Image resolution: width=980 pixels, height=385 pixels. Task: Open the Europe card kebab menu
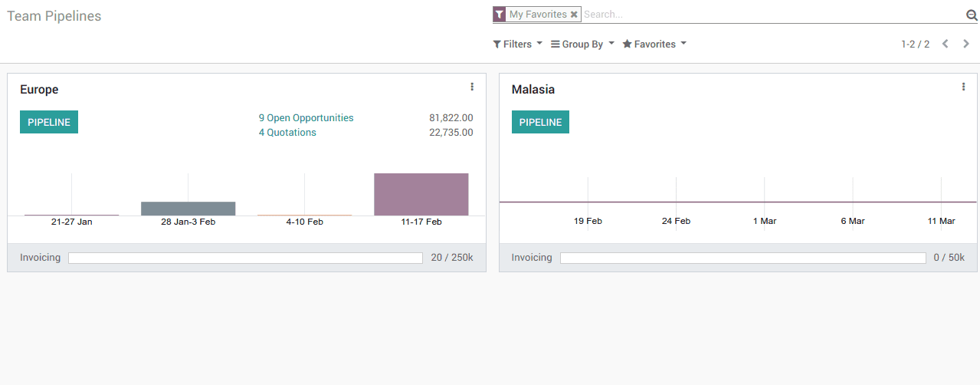click(472, 87)
